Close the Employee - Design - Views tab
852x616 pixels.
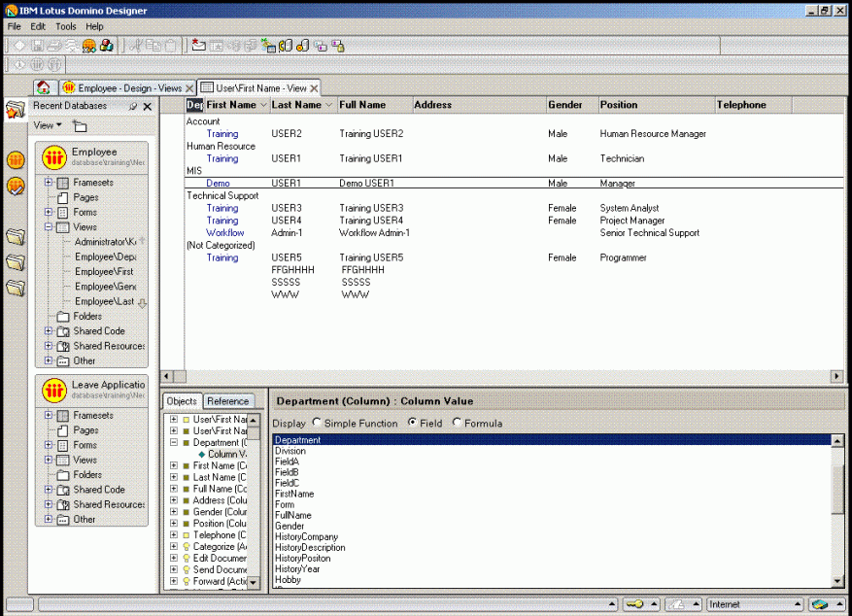pos(189,88)
